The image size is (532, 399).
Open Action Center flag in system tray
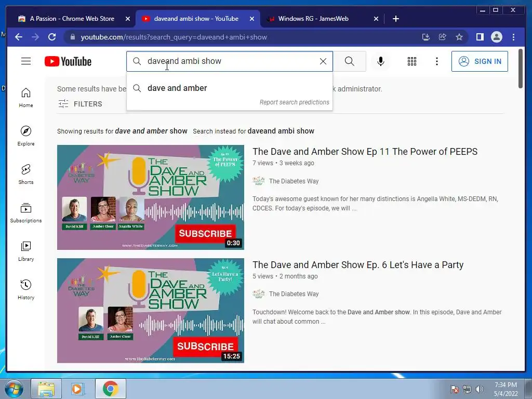454,389
